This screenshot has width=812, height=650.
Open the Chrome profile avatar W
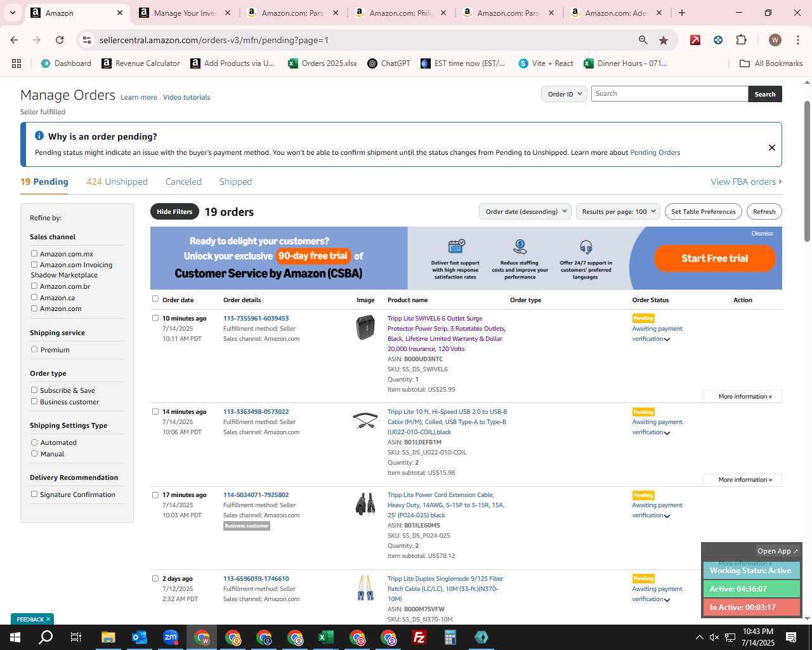775,40
